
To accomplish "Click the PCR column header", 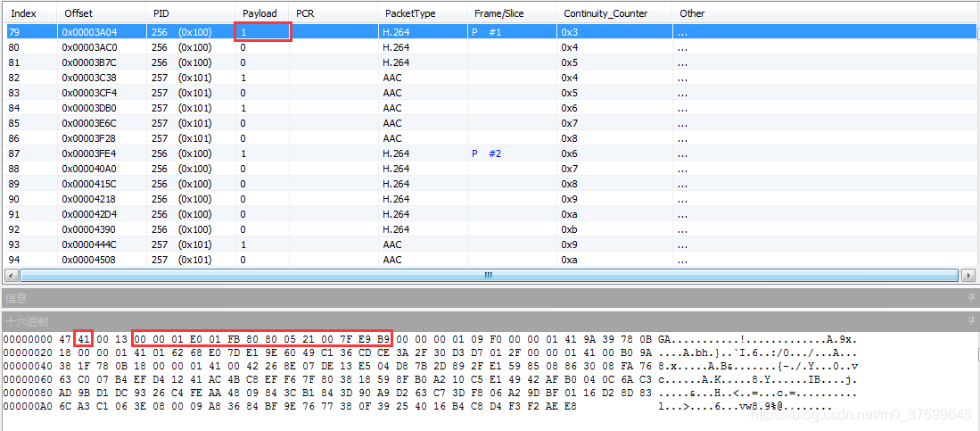I will pyautogui.click(x=334, y=13).
